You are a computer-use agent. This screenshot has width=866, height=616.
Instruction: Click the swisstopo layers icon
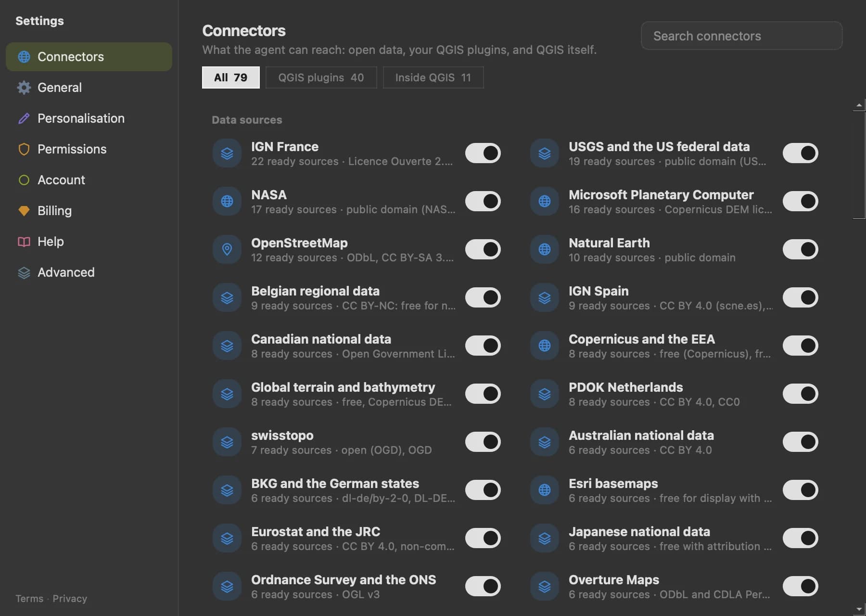point(227,442)
